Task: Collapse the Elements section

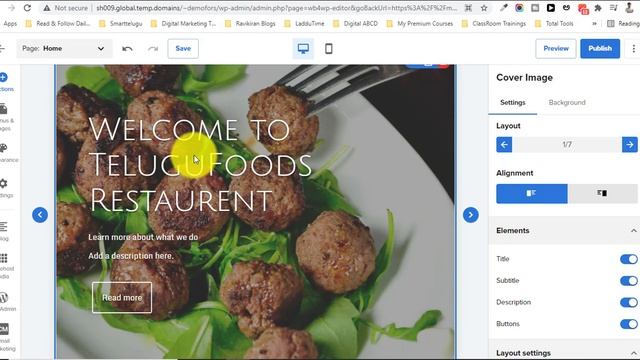Action: 633,231
